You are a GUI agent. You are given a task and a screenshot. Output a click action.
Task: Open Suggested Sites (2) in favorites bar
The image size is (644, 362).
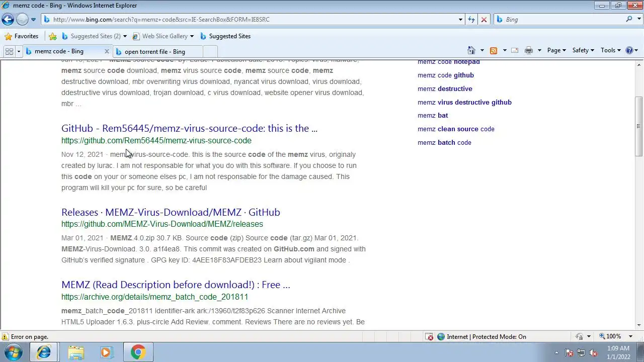tap(91, 36)
